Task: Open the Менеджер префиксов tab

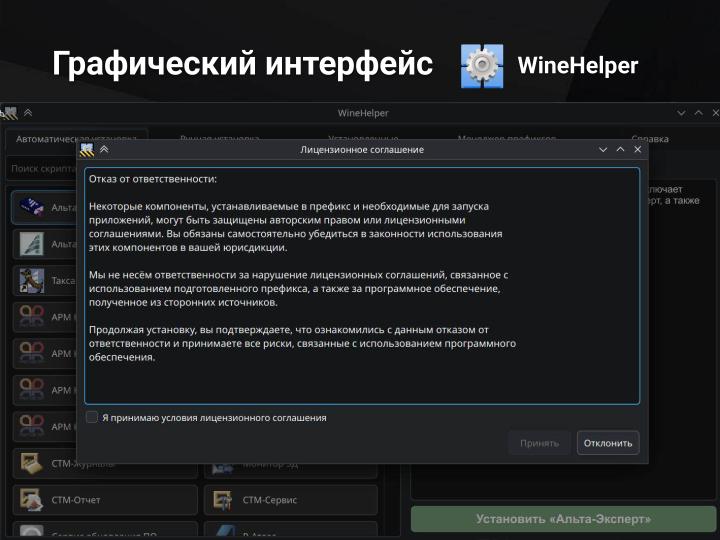Action: point(506,138)
